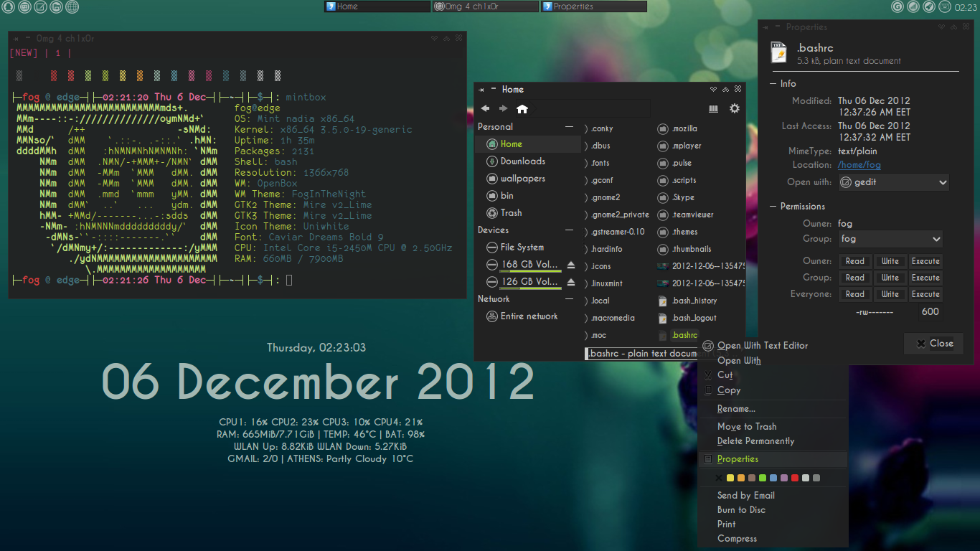980x551 pixels.
Task: Expand the Group 'fog' dropdown
Action: coord(890,239)
